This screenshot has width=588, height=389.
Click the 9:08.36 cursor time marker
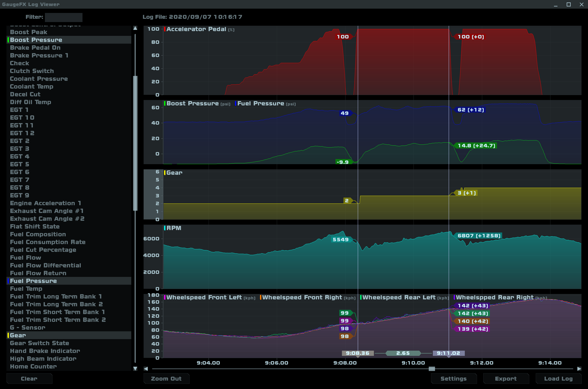click(357, 353)
